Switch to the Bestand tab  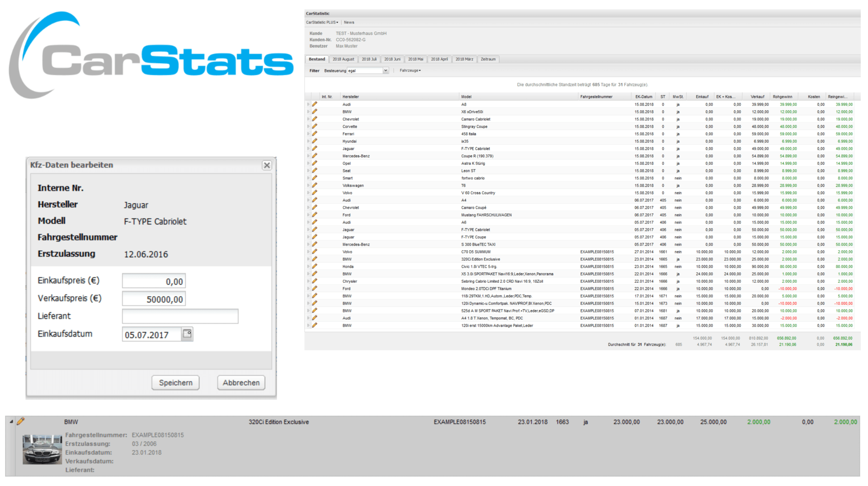[x=317, y=59]
